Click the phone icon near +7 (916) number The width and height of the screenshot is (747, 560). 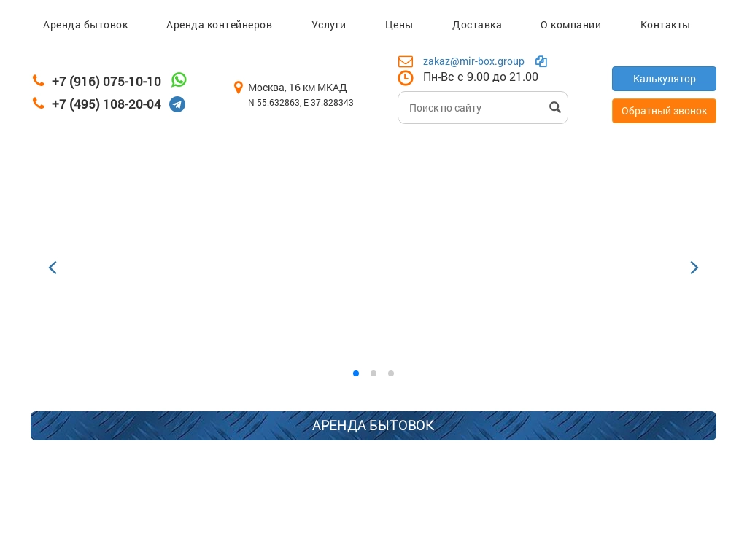click(39, 80)
